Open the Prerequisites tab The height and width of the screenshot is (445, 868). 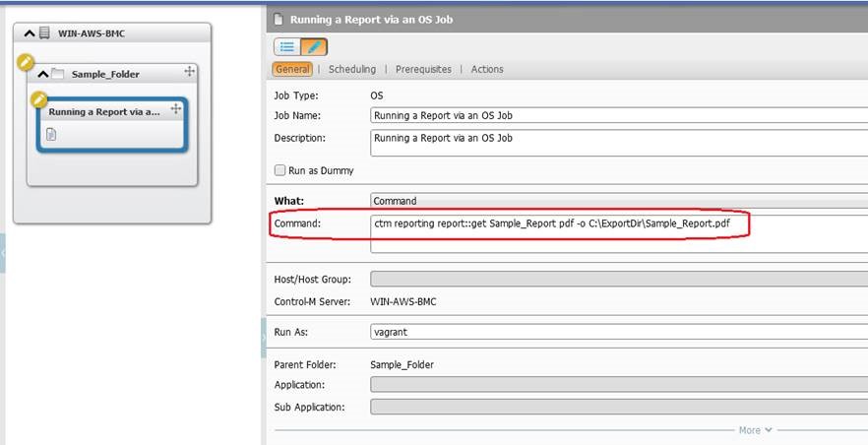click(423, 69)
